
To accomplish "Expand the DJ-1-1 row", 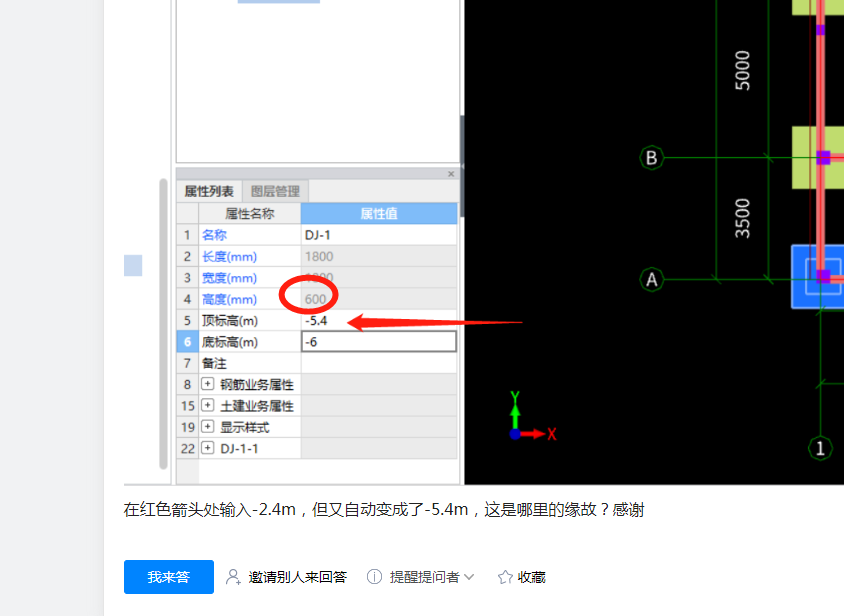I will coord(207,448).
